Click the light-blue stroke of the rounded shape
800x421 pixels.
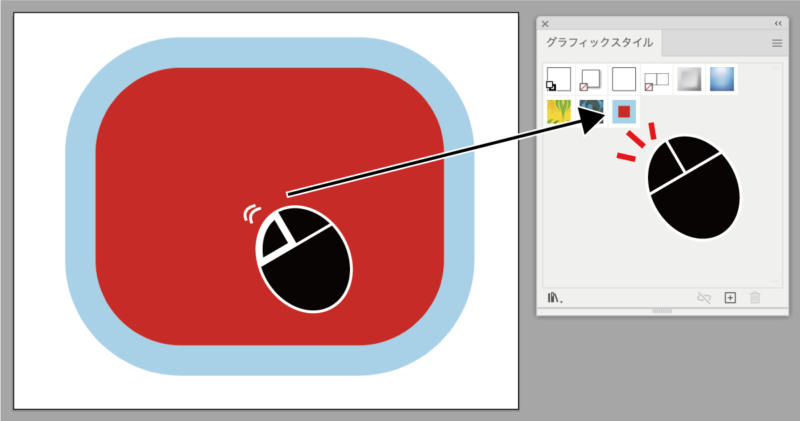(81, 207)
